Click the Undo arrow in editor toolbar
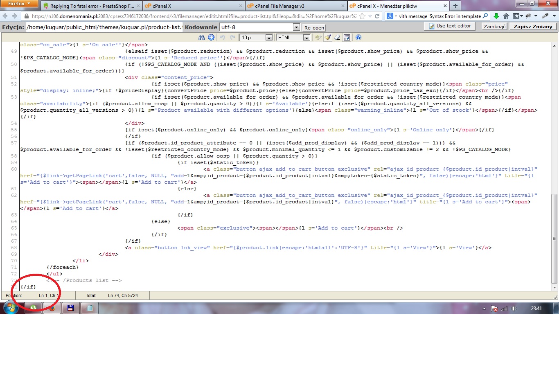Screen dimensions: 559x392 pos(223,37)
